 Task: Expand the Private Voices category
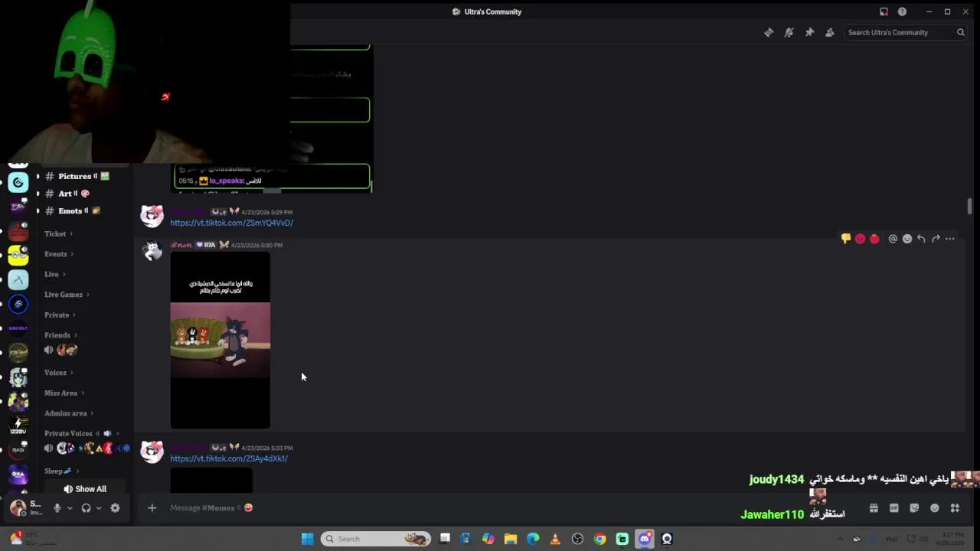point(81,433)
